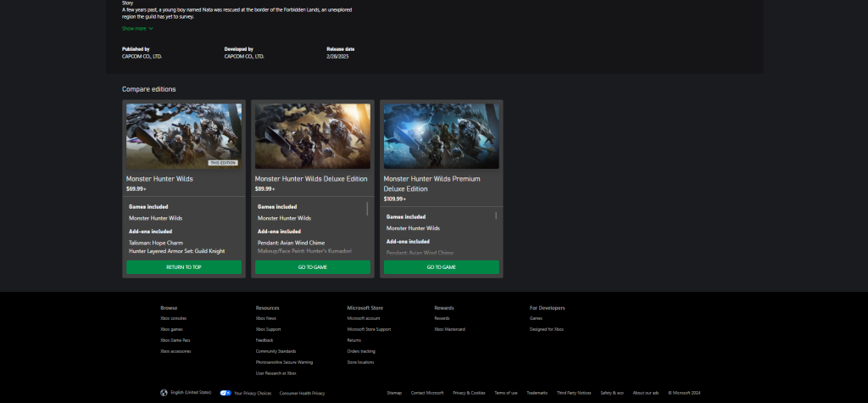Go to game for Premium Deluxe Edition
Screen dimensions: 868x403
click(x=442, y=266)
